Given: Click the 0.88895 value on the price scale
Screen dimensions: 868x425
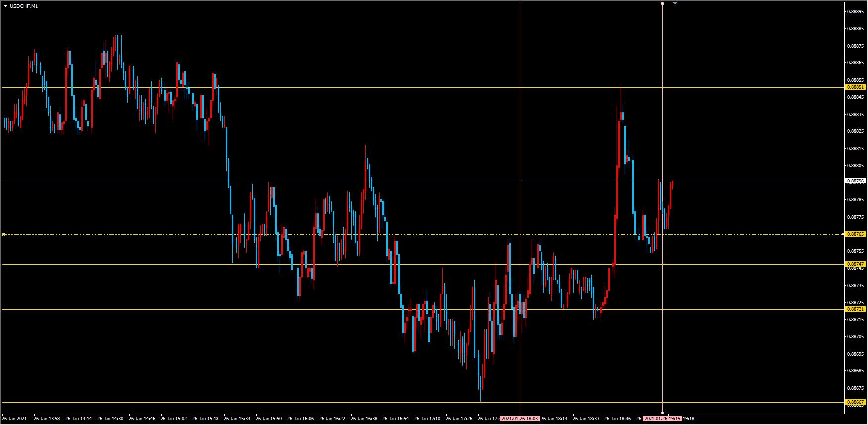Looking at the screenshot, I should [856, 11].
